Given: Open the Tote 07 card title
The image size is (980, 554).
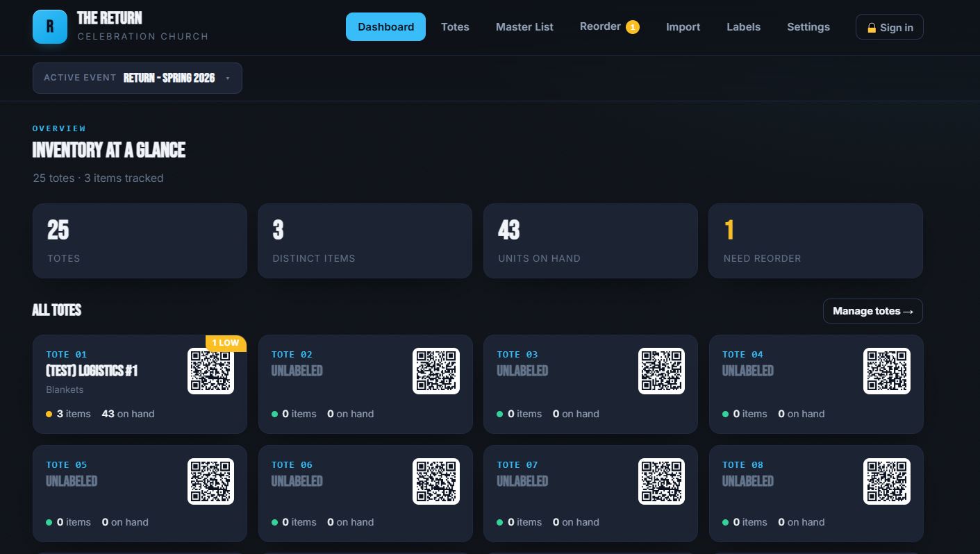Looking at the screenshot, I should click(522, 481).
